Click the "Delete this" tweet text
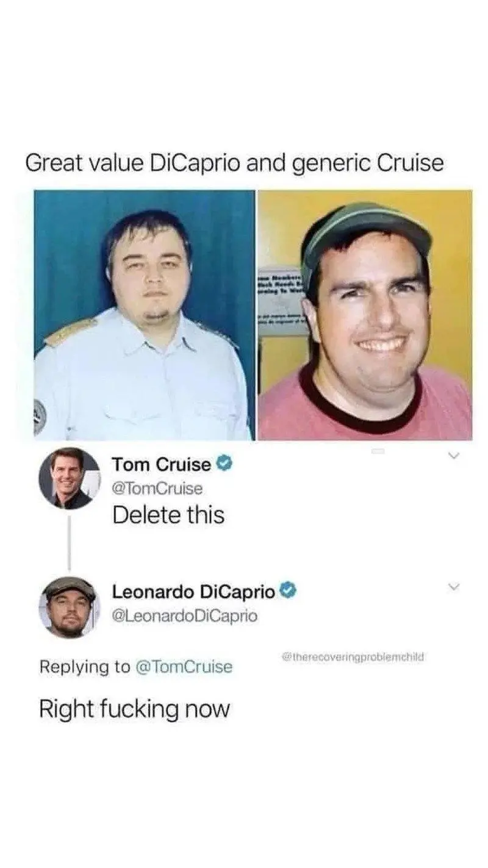This screenshot has height=868, width=488. pos(168,515)
